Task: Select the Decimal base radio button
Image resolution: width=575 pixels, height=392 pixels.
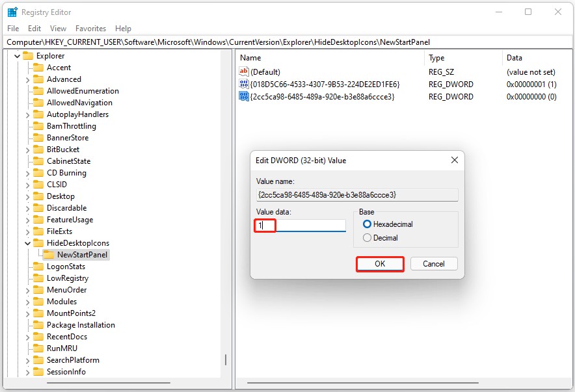Action: [367, 238]
